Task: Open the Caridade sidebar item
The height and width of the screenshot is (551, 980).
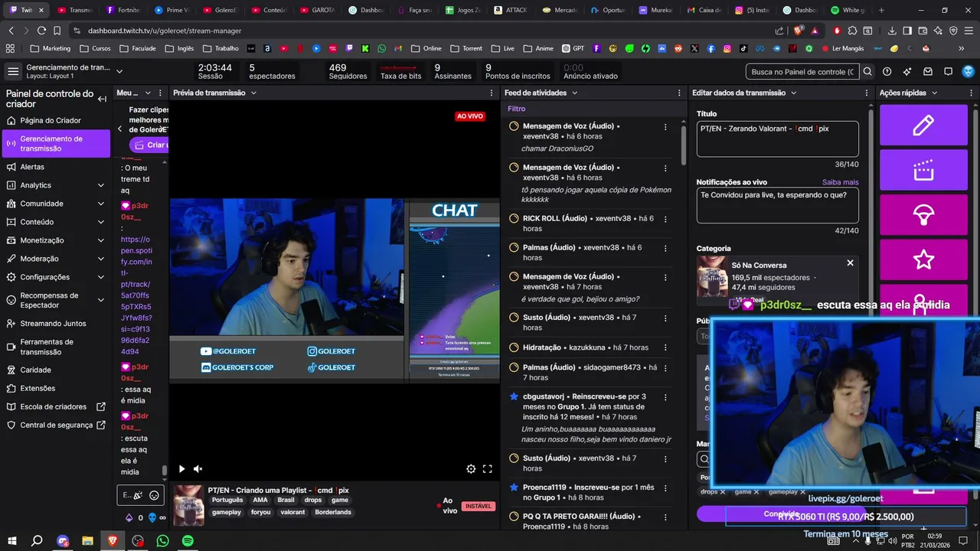Action: coord(56,370)
